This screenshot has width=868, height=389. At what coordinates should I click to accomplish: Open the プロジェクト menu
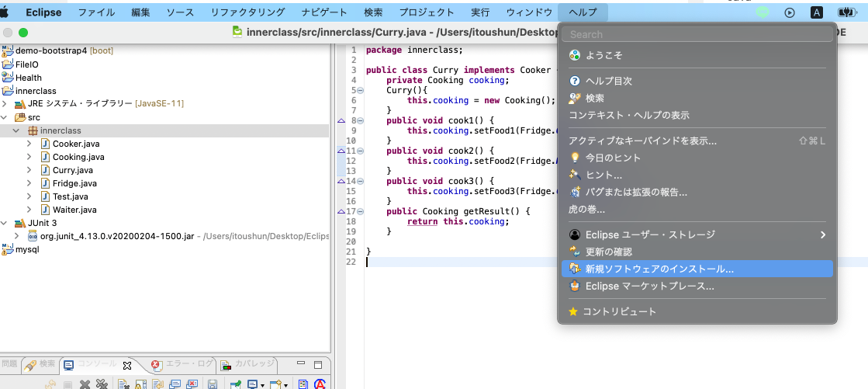(427, 12)
